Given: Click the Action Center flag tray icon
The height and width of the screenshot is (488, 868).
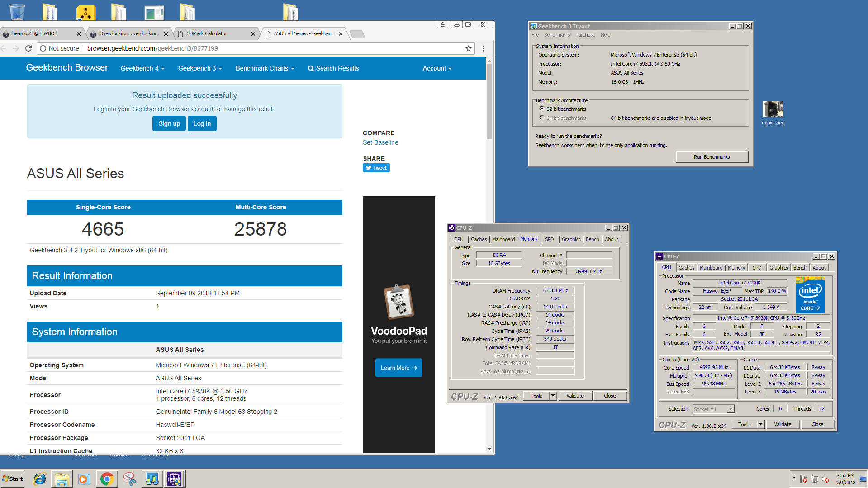Looking at the screenshot, I should (x=804, y=479).
